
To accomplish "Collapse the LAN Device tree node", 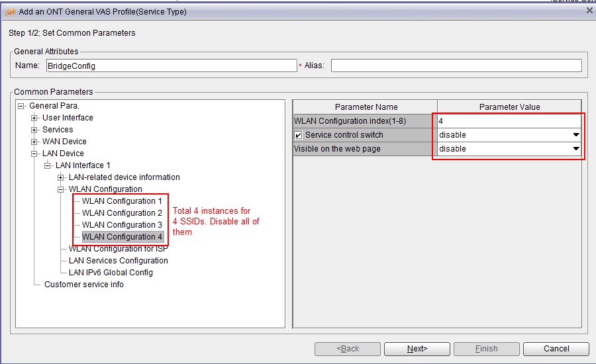I will [34, 154].
